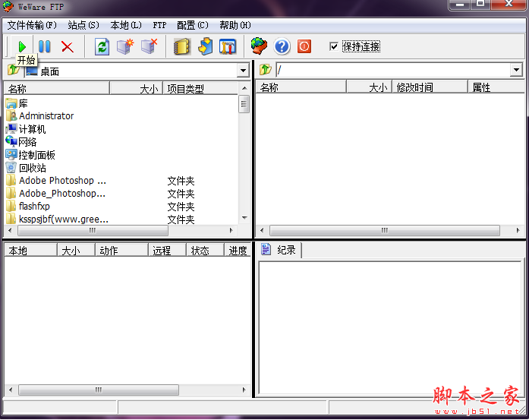Select the flashfxp folder
This screenshot has width=529, height=420.
tap(28, 207)
